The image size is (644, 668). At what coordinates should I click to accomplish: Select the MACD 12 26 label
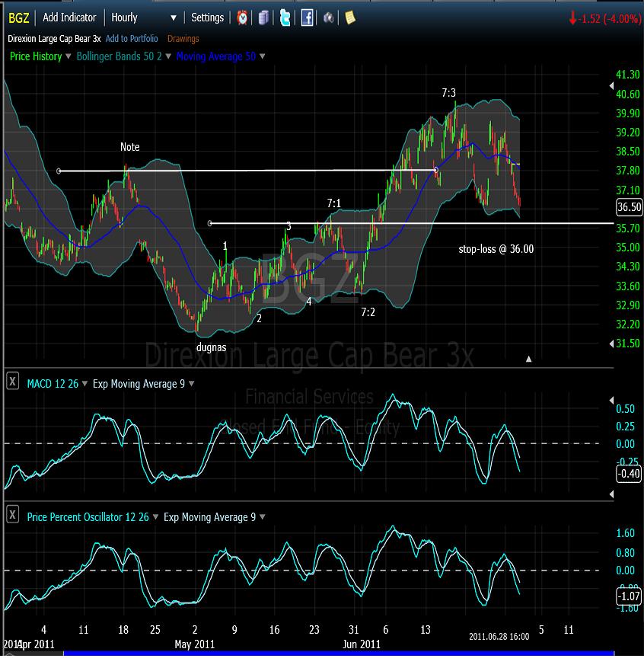tap(53, 384)
